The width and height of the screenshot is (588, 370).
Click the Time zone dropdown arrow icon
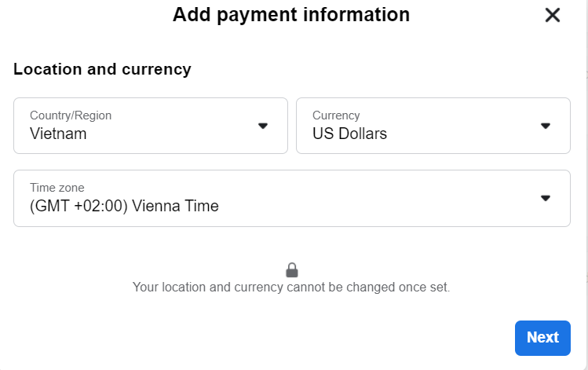(x=546, y=198)
